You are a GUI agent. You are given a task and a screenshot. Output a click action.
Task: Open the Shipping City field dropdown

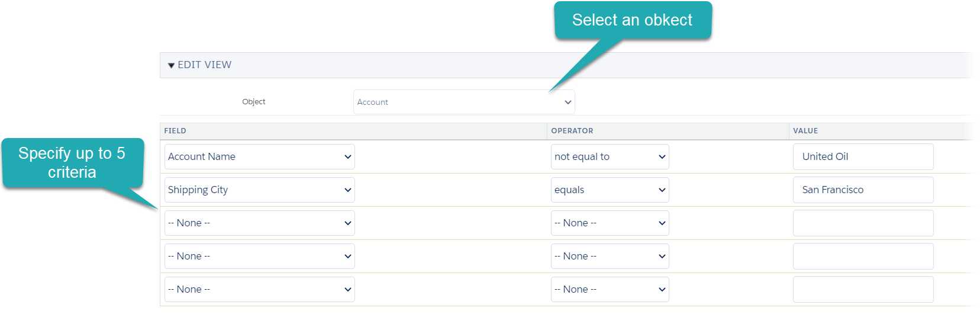tap(259, 190)
